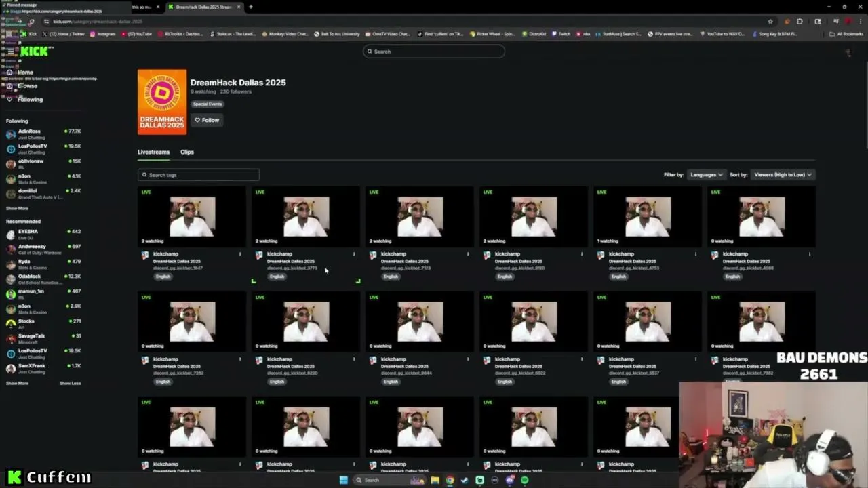Expand the All Bookmarks folder
This screenshot has width=868, height=488.
(x=846, y=34)
